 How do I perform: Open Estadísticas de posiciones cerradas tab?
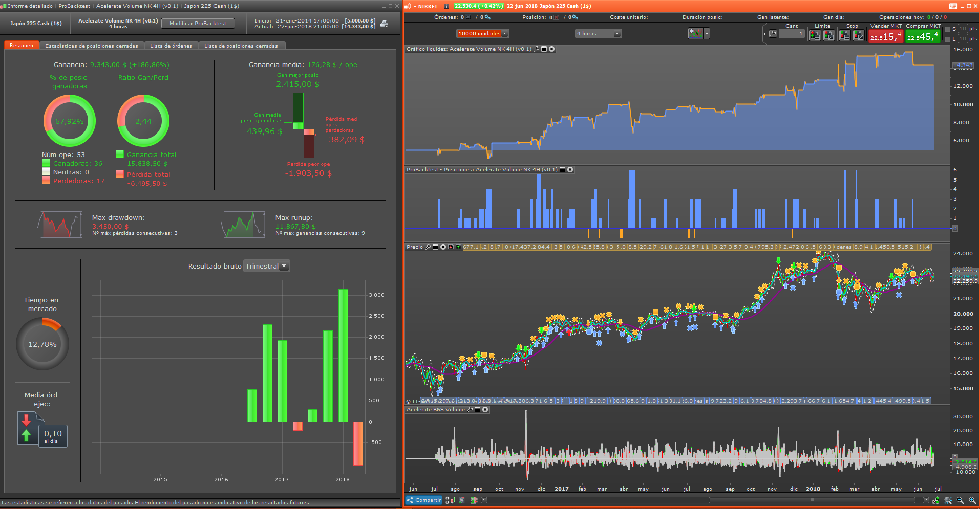coord(92,46)
